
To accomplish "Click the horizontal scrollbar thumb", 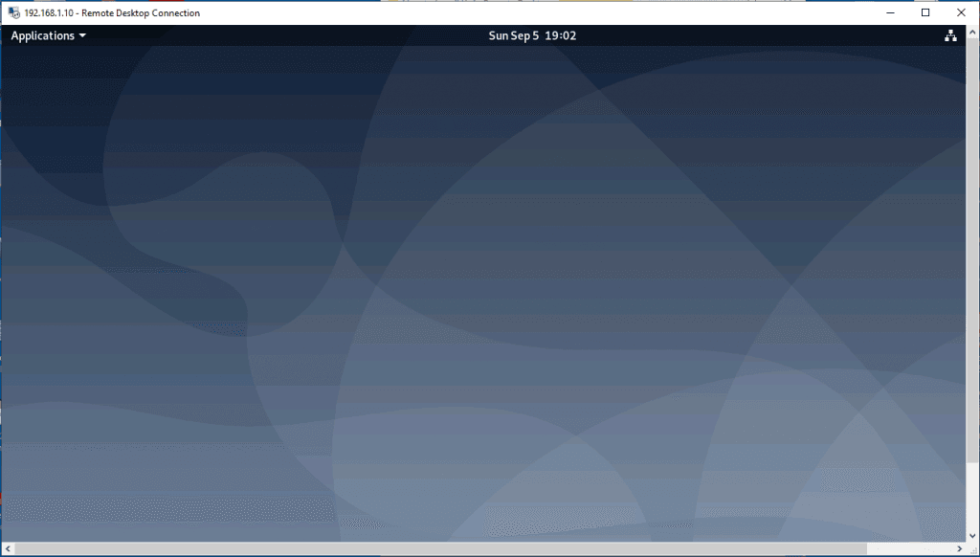I will (x=440, y=548).
